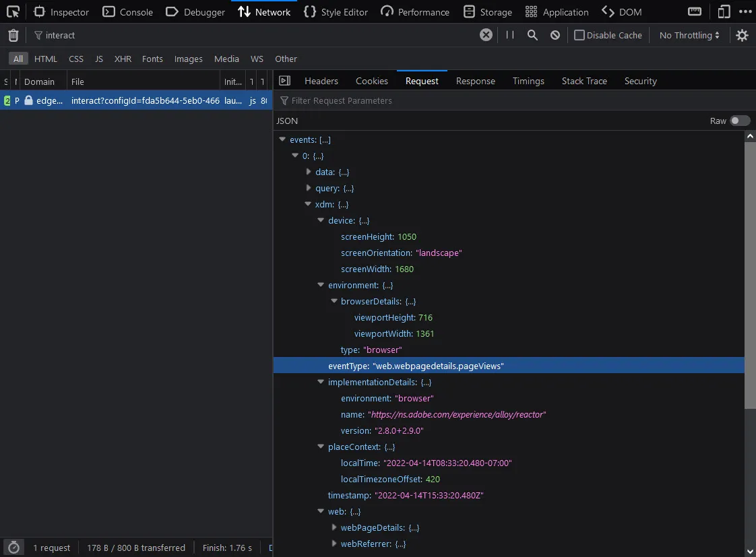
Task: Click the lock security icon in request row
Action: (28, 100)
